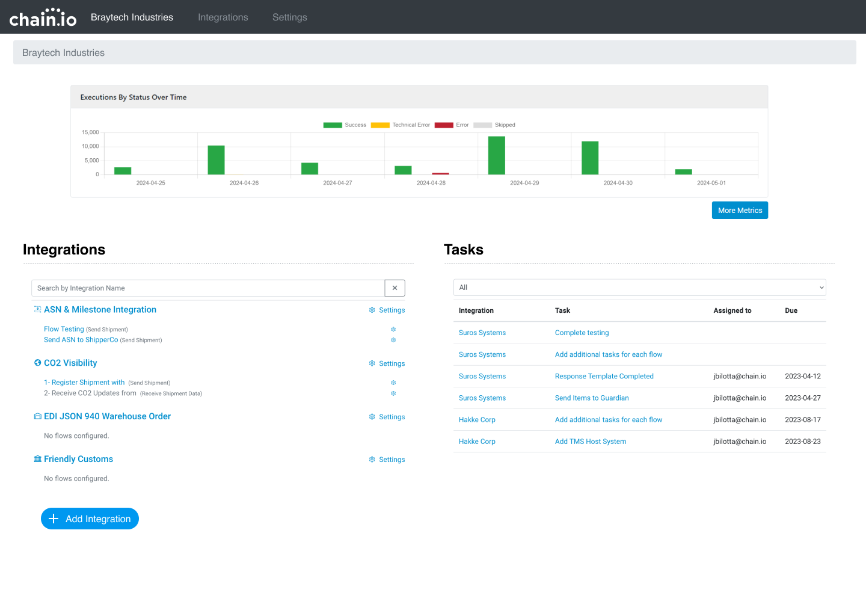The image size is (866, 616).
Task: Click the Integration column header
Action: click(x=476, y=311)
